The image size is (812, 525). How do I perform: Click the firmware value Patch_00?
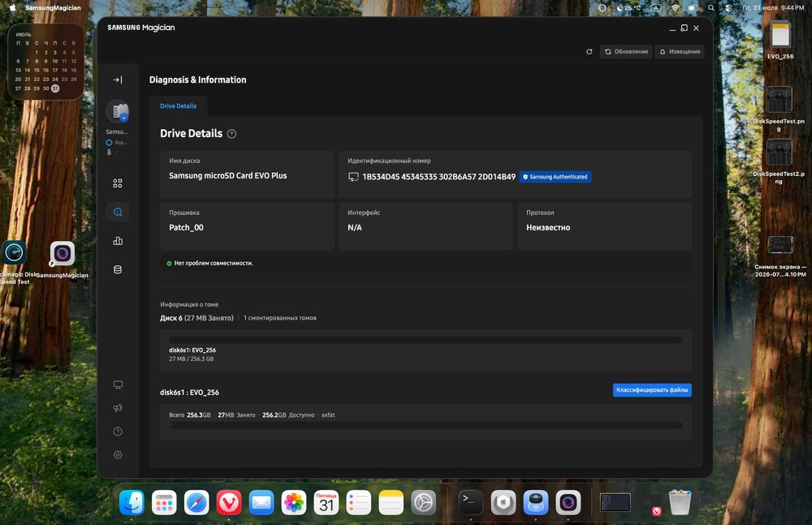pos(186,227)
